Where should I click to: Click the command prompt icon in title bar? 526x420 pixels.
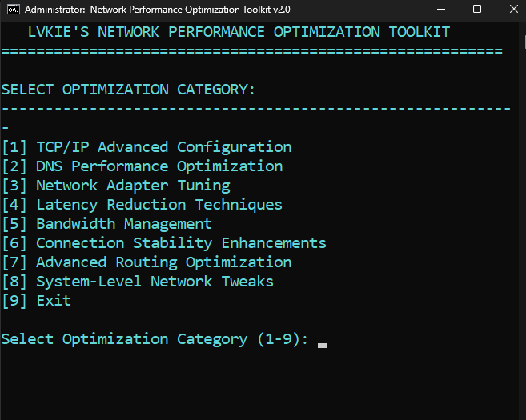coord(14,10)
